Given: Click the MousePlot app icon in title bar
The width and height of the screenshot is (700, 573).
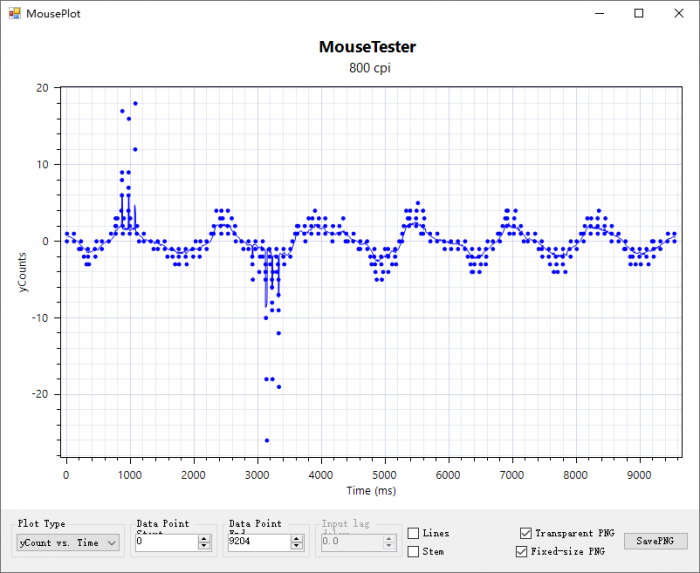Looking at the screenshot, I should tap(14, 14).
